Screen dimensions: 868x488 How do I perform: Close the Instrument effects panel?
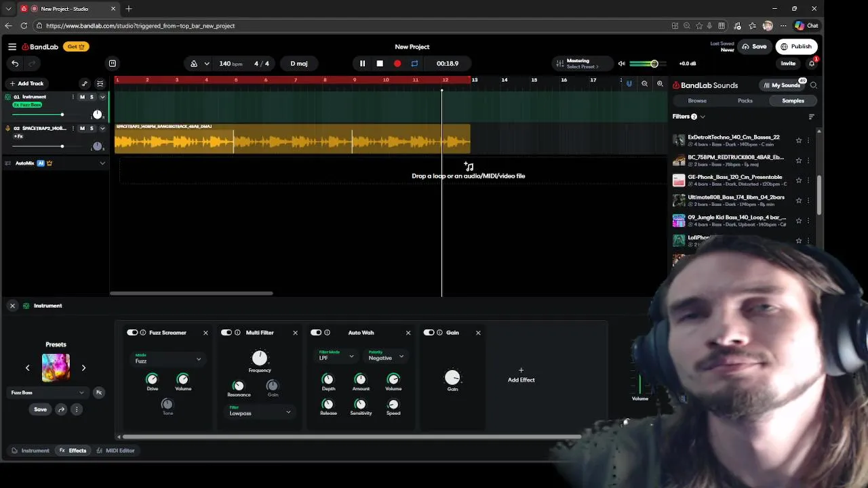(x=12, y=306)
